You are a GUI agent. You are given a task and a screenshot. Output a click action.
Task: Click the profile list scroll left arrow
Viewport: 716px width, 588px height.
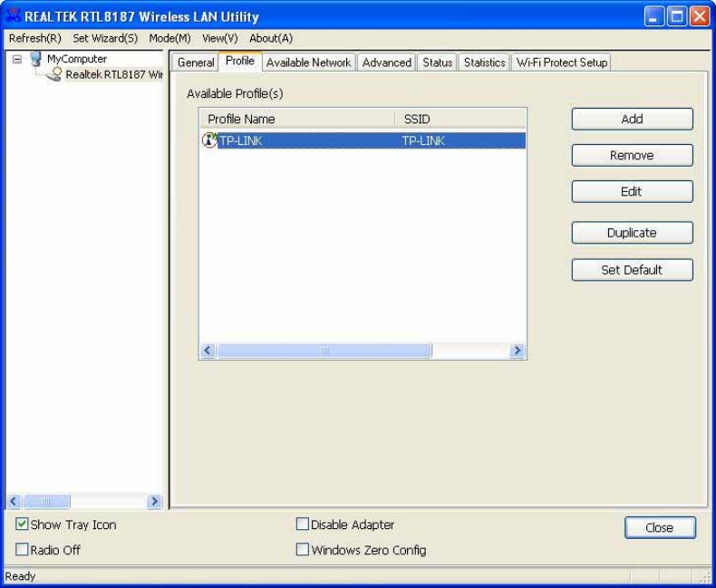(x=208, y=351)
